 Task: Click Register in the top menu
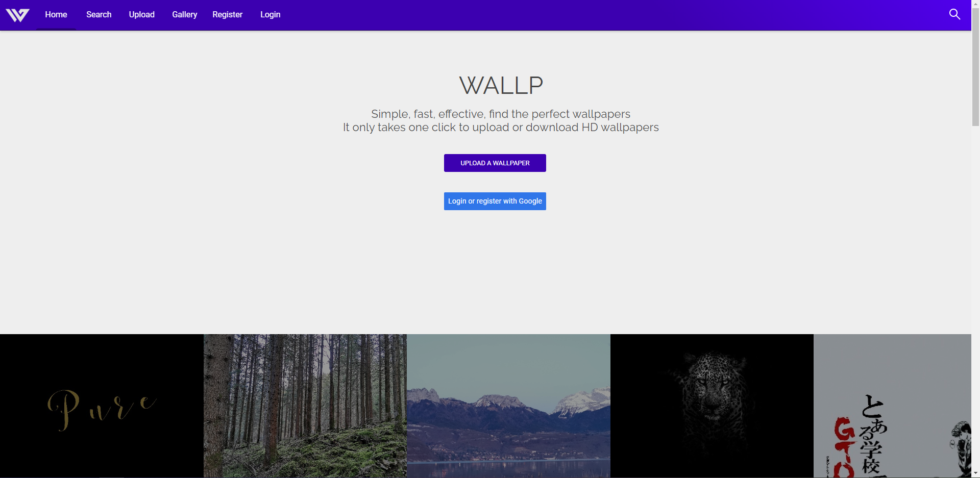pos(228,15)
